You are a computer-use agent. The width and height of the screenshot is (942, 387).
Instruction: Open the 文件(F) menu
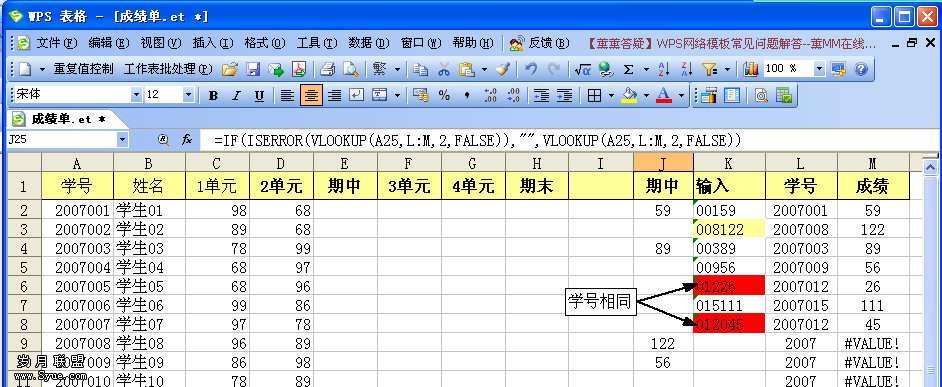pos(57,43)
